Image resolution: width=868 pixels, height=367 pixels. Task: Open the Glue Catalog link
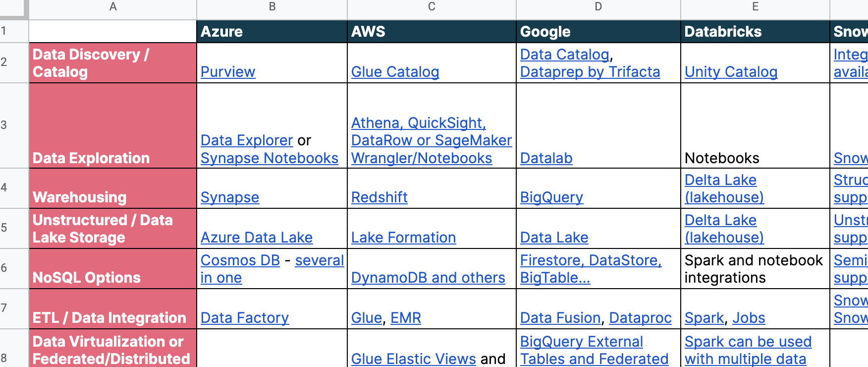[395, 72]
